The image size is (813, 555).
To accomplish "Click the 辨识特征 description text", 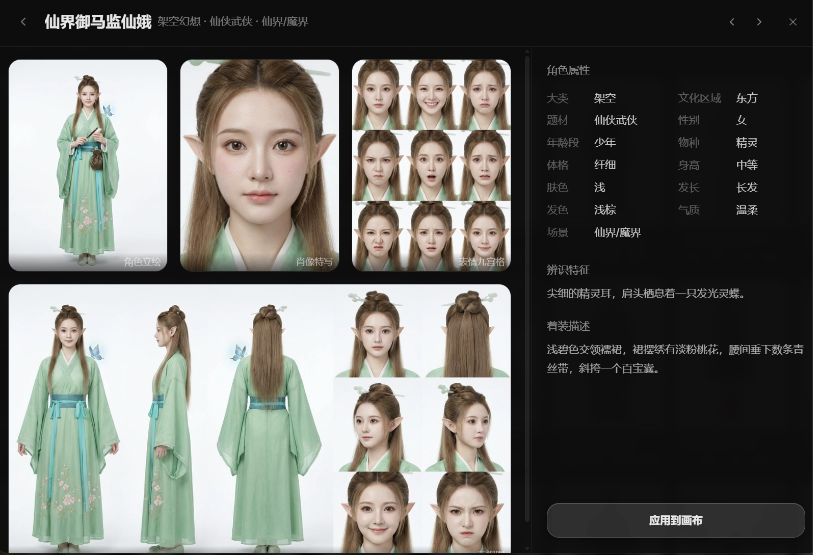I will pyautogui.click(x=645, y=294).
